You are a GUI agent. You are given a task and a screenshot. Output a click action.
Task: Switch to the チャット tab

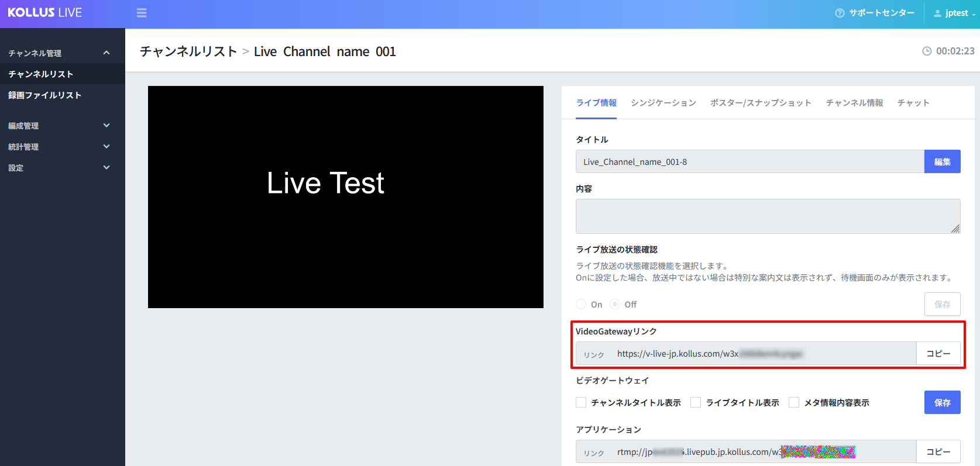(913, 103)
